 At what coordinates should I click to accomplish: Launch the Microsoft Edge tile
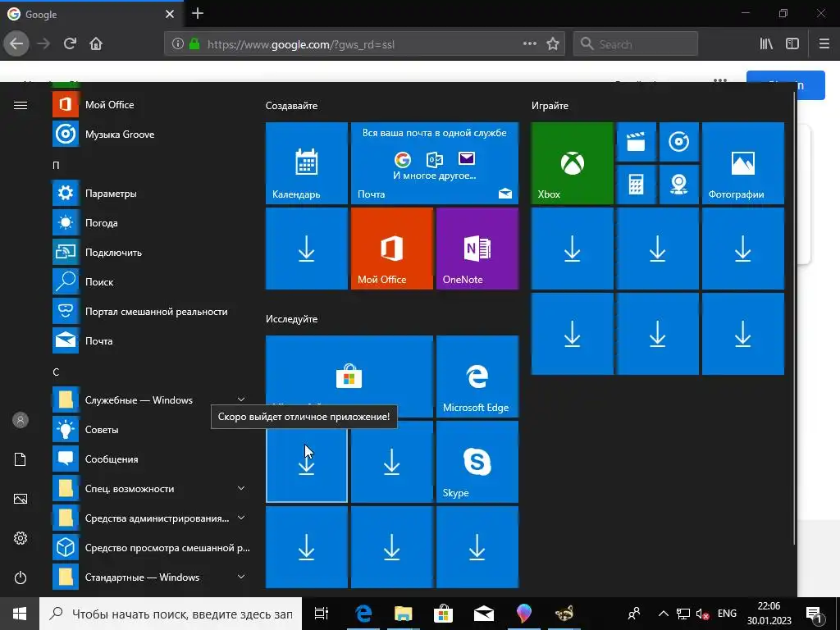[477, 376]
